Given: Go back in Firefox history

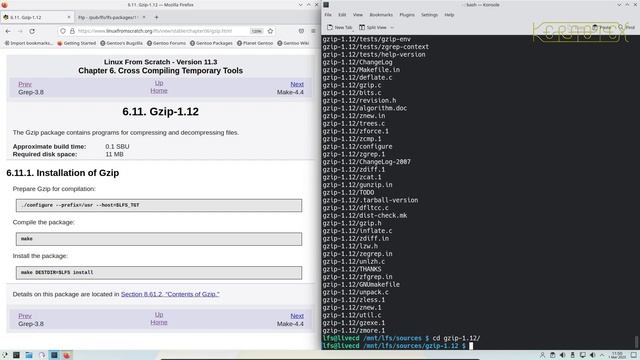Looking at the screenshot, I should pos(8,31).
